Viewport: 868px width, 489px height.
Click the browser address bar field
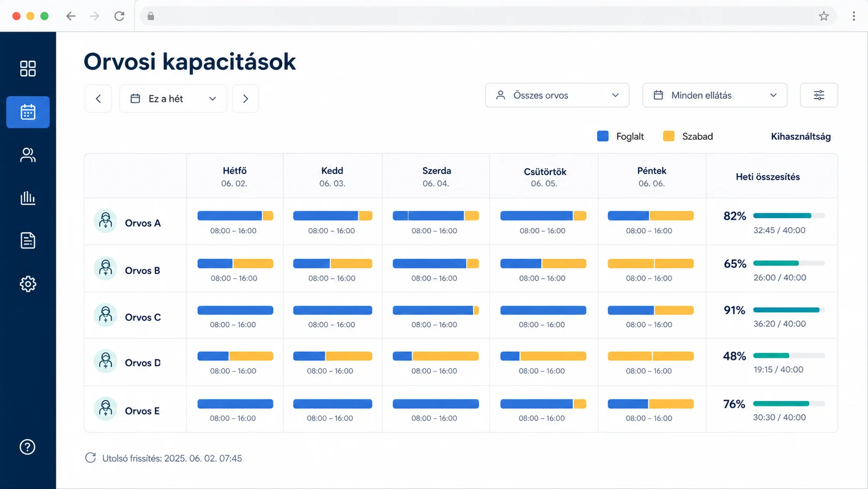coord(488,16)
